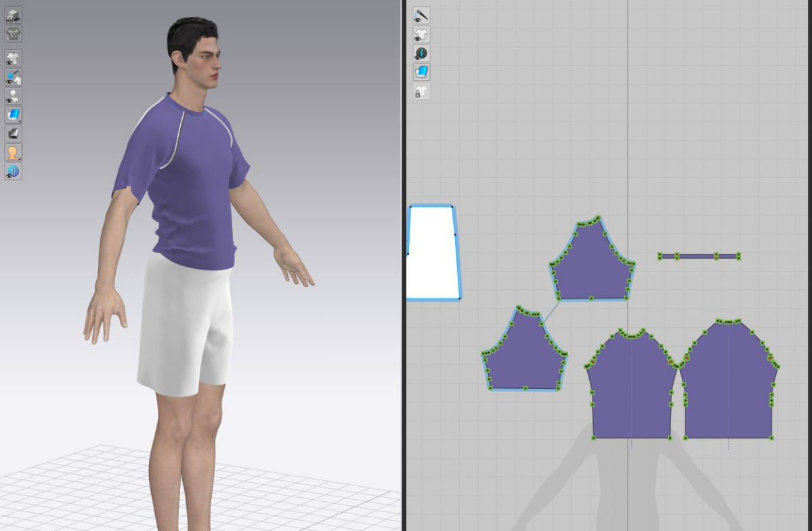
Task: Toggle pattern visibility shirt icon in 2D window
Action: point(421,34)
